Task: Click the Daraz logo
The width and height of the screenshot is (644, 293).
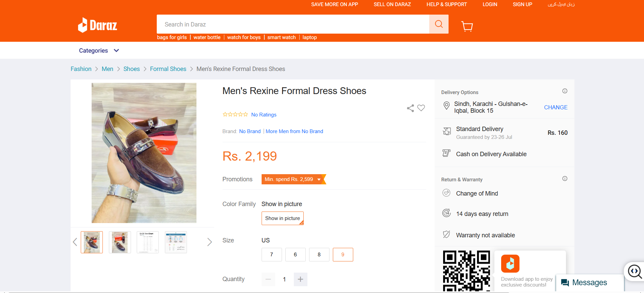Action: point(98,25)
